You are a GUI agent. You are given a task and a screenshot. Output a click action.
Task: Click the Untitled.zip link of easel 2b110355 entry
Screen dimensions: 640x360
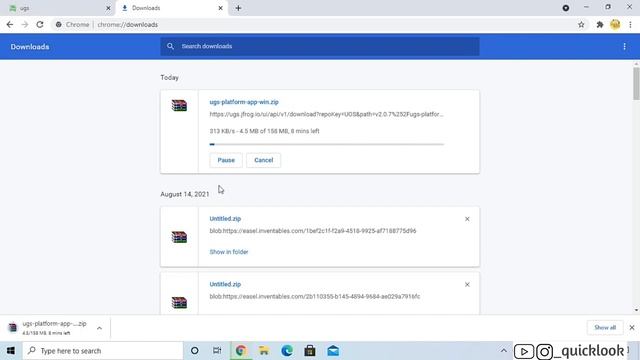225,284
